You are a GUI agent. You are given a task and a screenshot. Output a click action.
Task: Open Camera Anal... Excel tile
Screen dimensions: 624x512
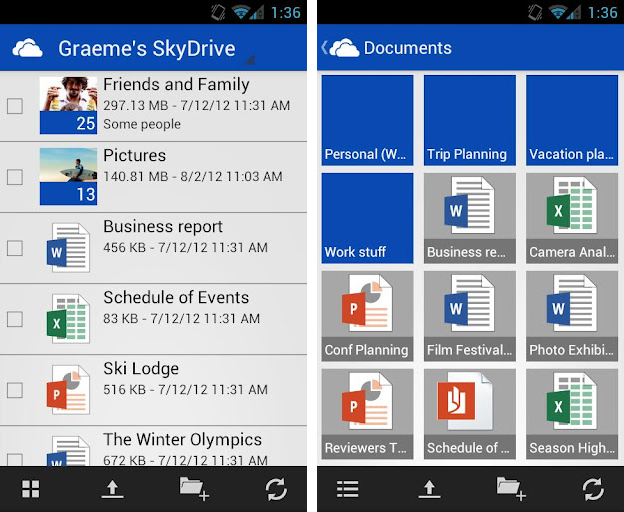point(572,218)
